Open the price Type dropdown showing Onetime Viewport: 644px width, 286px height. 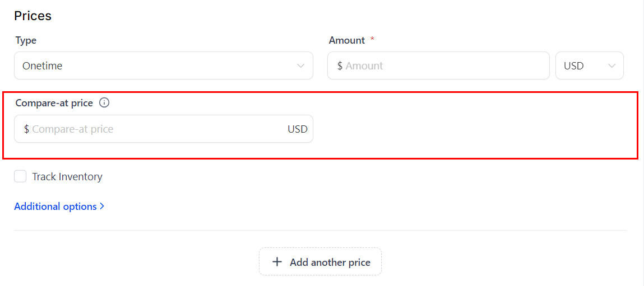point(163,66)
